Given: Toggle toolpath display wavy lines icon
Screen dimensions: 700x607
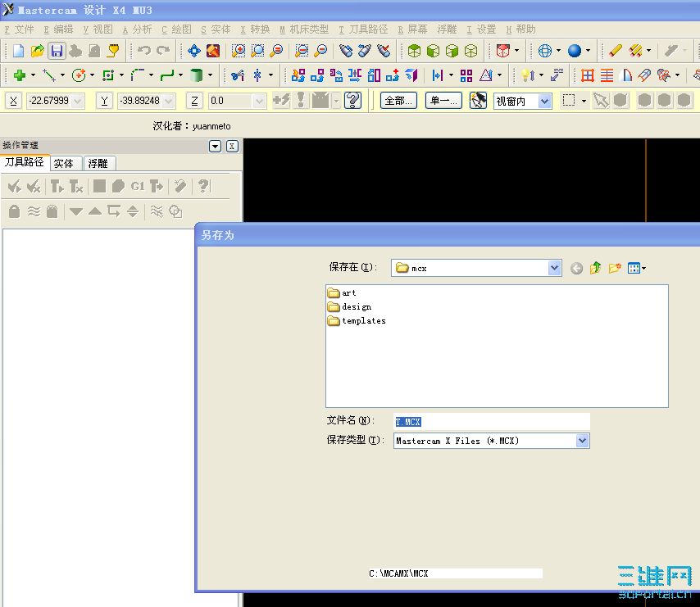Looking at the screenshot, I should [x=34, y=211].
